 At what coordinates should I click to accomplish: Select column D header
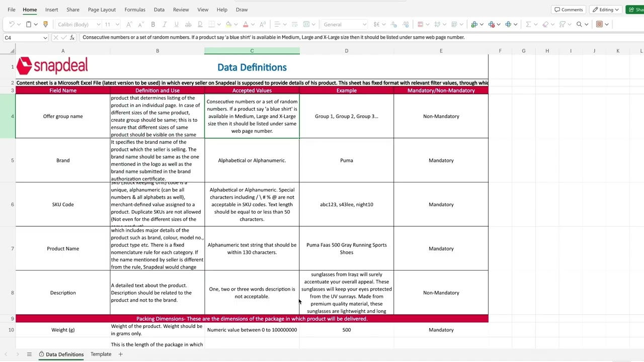(346, 51)
